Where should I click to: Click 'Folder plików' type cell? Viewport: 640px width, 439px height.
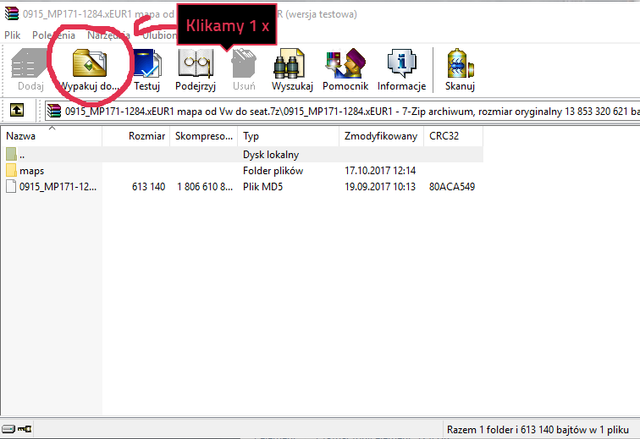[x=273, y=171]
